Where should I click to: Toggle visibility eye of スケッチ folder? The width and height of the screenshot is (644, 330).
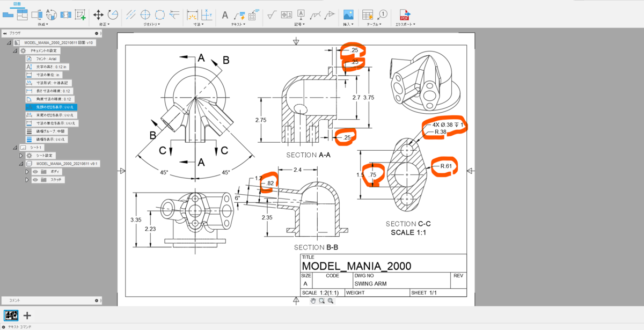[x=35, y=180]
